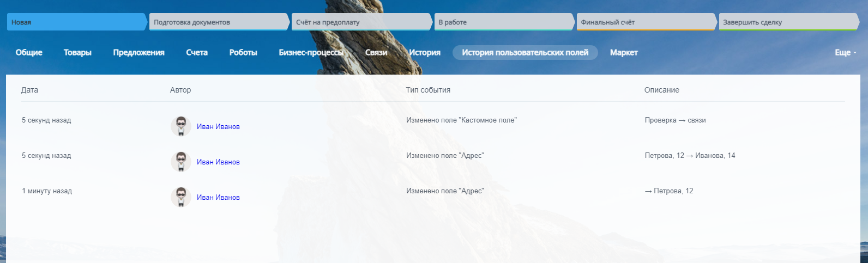The image size is (868, 263).
Task: Click Завершить сделку stage
Action: pos(787,22)
